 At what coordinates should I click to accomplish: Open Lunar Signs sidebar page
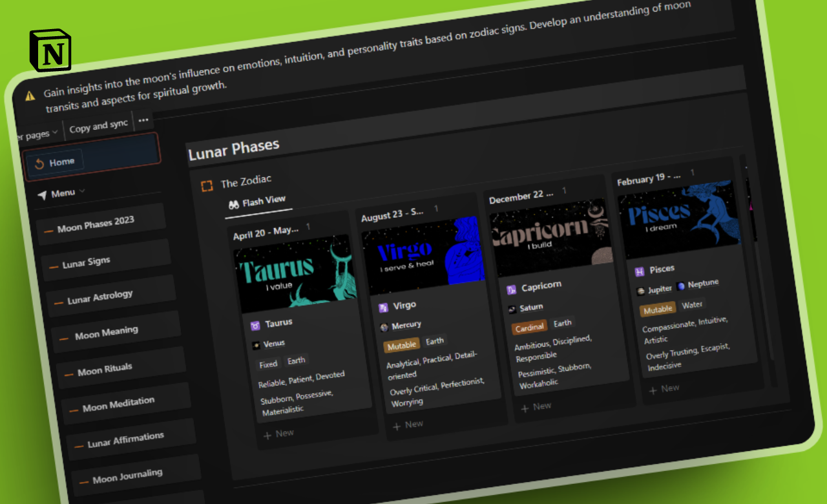tap(106, 260)
